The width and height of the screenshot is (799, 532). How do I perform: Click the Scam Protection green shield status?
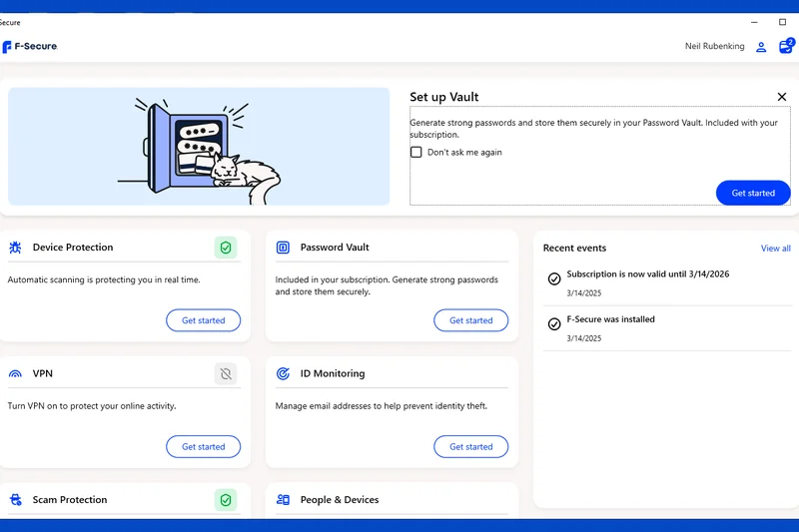(226, 500)
